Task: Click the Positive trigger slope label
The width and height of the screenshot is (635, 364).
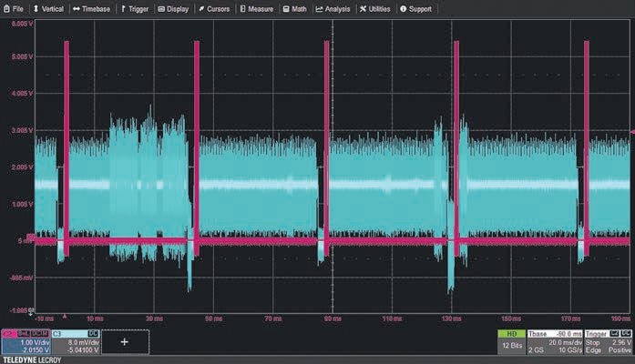Action: 620,350
